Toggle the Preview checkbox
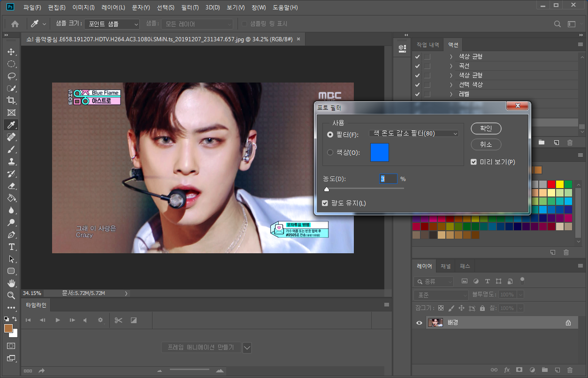588x378 pixels. [473, 162]
